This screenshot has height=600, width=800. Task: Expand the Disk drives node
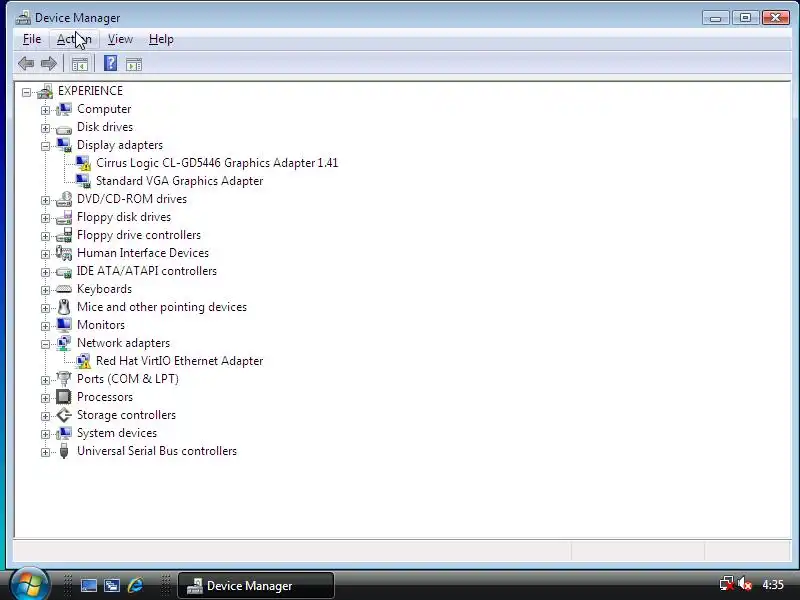[45, 128]
